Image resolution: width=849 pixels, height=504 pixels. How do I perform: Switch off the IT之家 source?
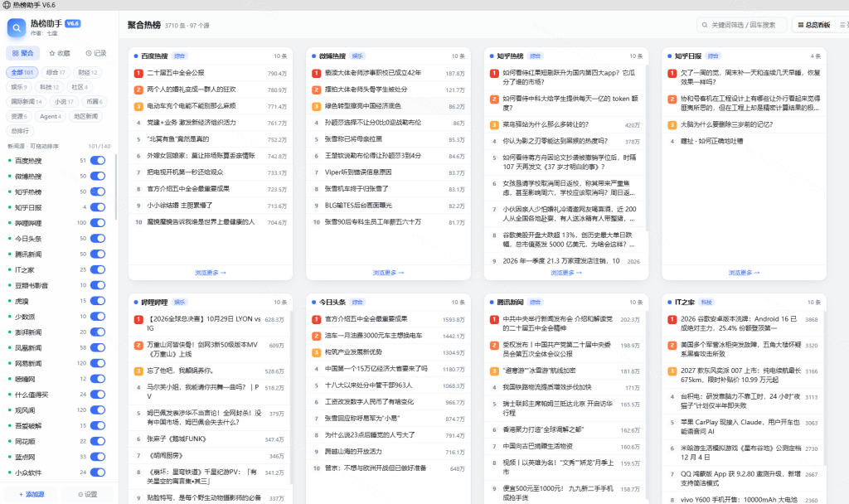coord(98,269)
